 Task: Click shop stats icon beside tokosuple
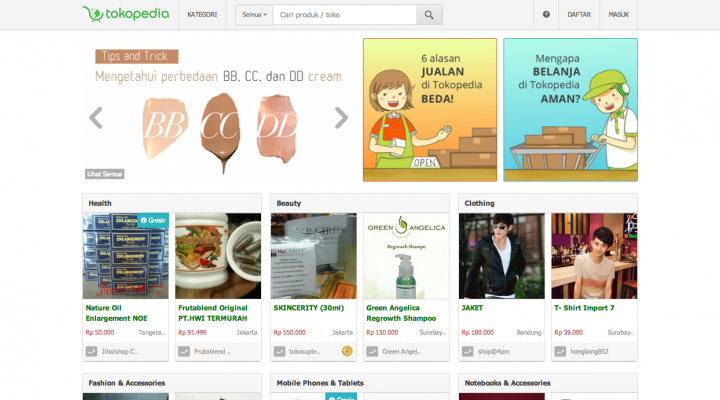pyautogui.click(x=279, y=351)
